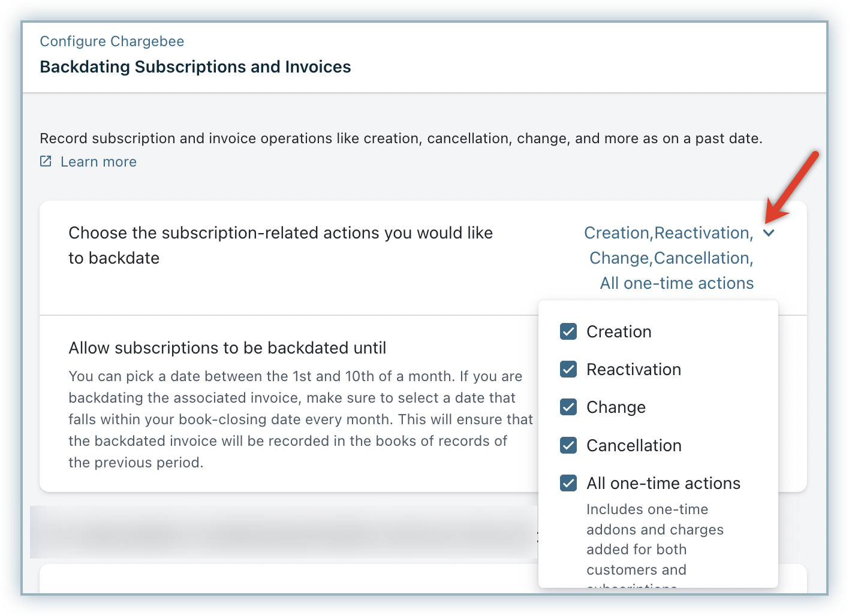The width and height of the screenshot is (849, 616).
Task: Uncheck the Reactivation checkbox
Action: tap(568, 369)
